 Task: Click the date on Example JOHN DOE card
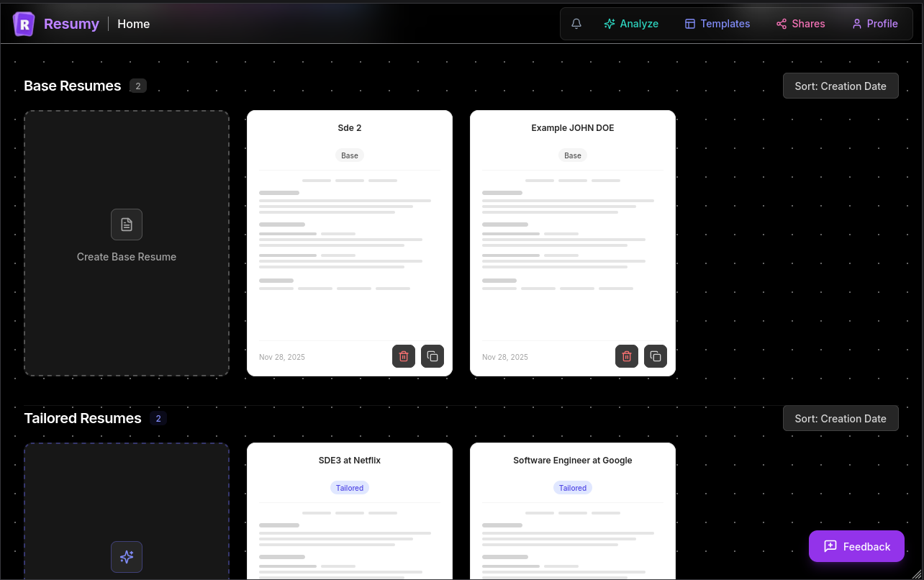505,357
